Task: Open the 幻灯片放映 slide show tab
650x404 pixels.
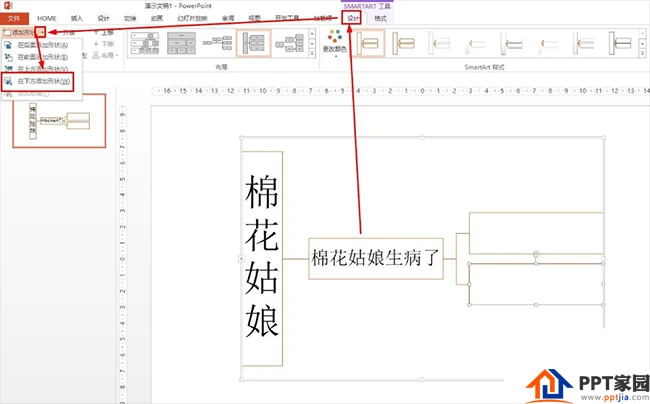Action: click(x=192, y=19)
